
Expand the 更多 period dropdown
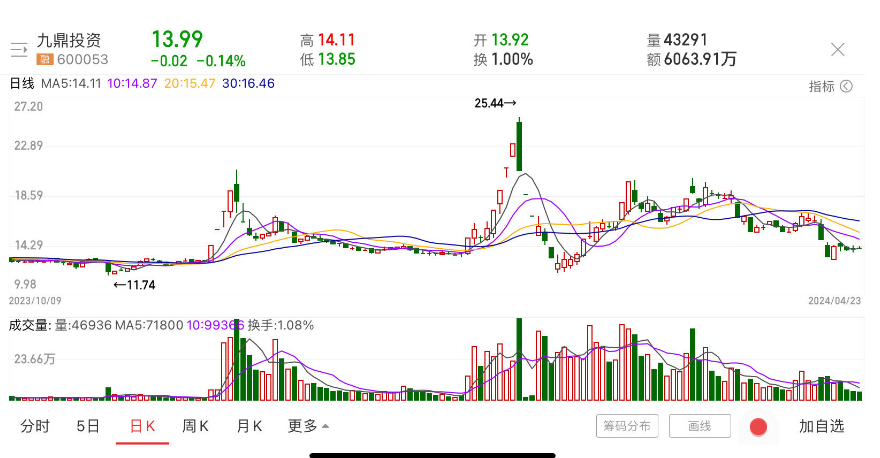pyautogui.click(x=308, y=426)
